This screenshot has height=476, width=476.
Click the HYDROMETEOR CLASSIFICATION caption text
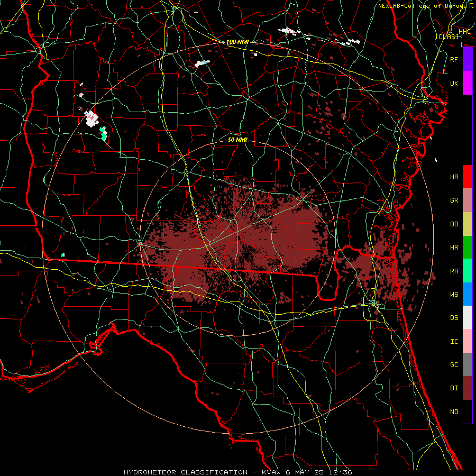click(x=186, y=472)
